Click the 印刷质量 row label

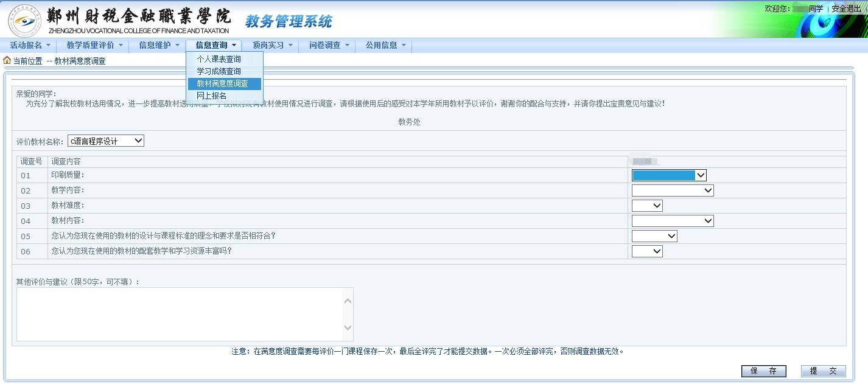(68, 175)
